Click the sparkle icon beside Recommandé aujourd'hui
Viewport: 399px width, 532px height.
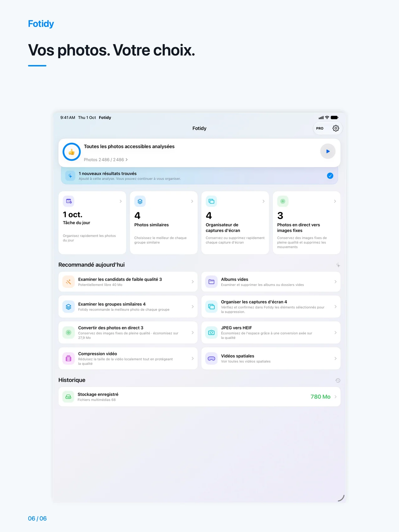pyautogui.click(x=338, y=265)
